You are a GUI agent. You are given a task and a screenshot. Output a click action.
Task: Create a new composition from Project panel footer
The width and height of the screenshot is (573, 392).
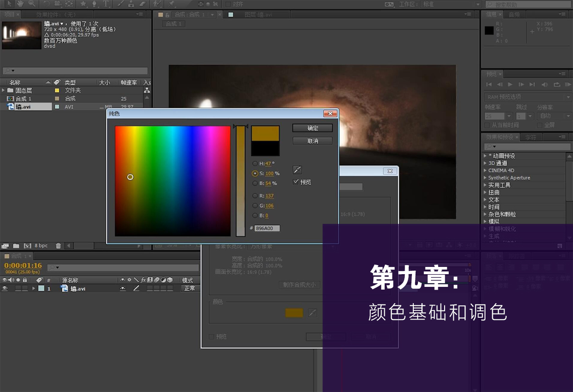pyautogui.click(x=27, y=246)
